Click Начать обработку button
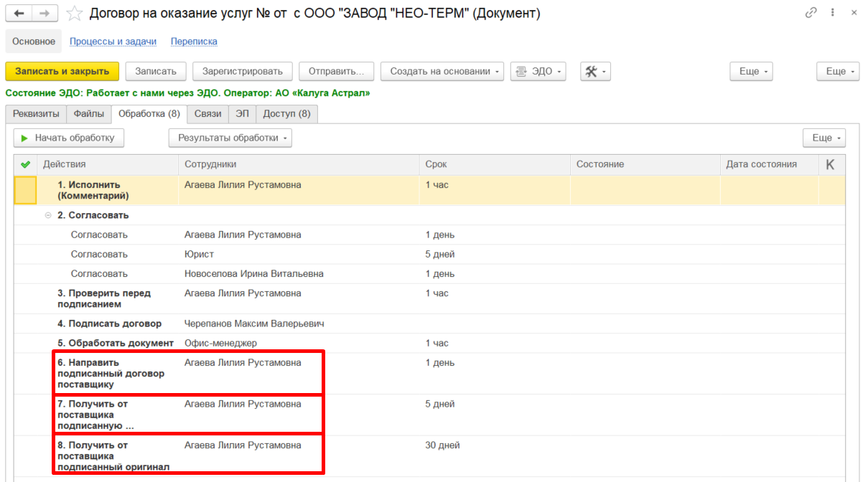This screenshot has height=482, width=868. [69, 138]
